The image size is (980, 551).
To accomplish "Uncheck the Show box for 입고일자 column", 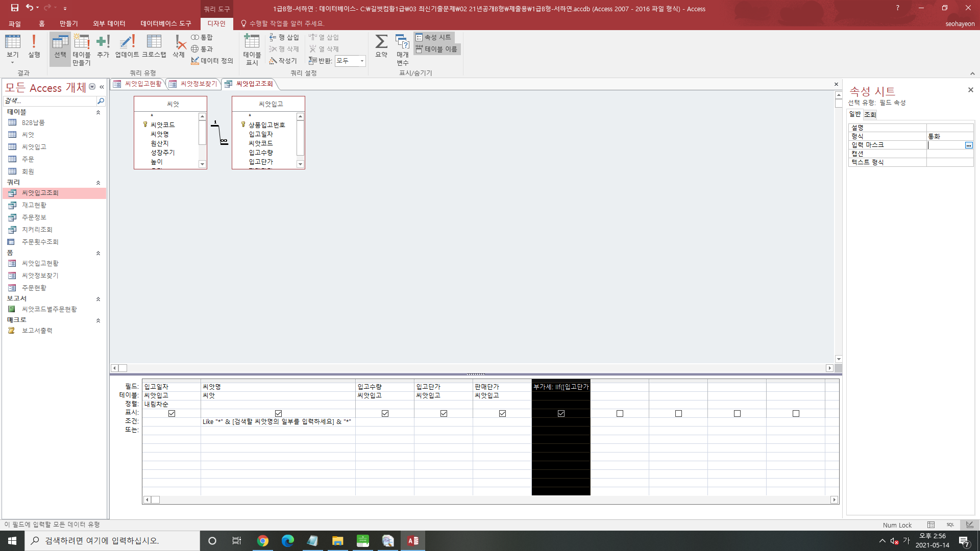I will (171, 413).
